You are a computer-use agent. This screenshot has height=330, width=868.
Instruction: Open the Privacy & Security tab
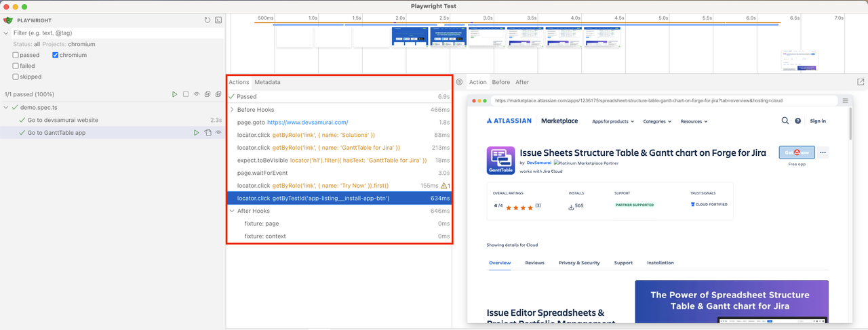pyautogui.click(x=579, y=263)
